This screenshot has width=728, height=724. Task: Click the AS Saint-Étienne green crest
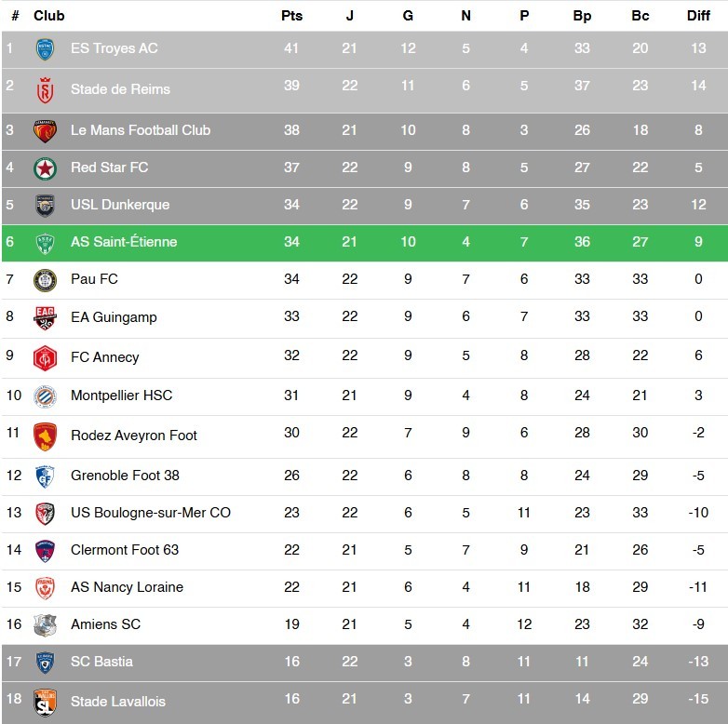pos(45,243)
